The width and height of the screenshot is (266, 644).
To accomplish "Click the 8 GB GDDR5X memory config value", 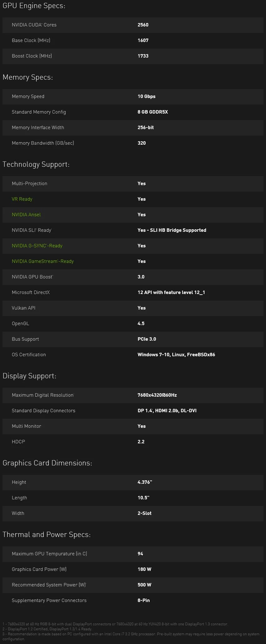I will 153,112.
